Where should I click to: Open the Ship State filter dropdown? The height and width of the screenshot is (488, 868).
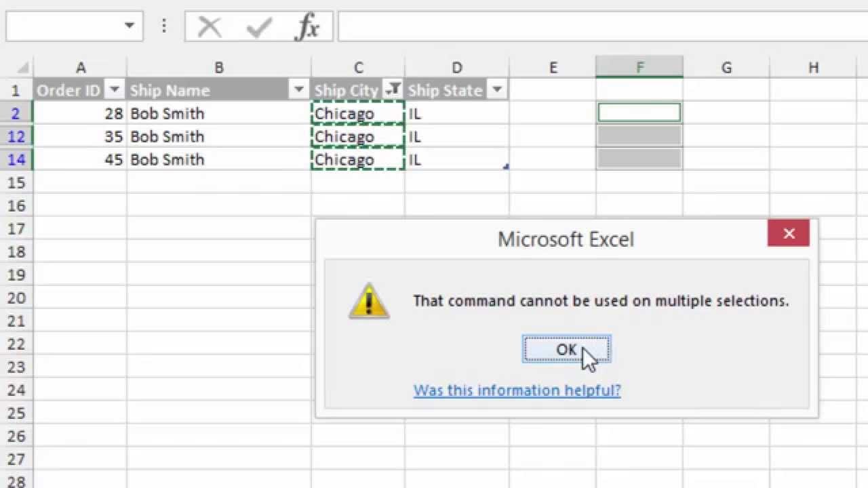pos(496,90)
